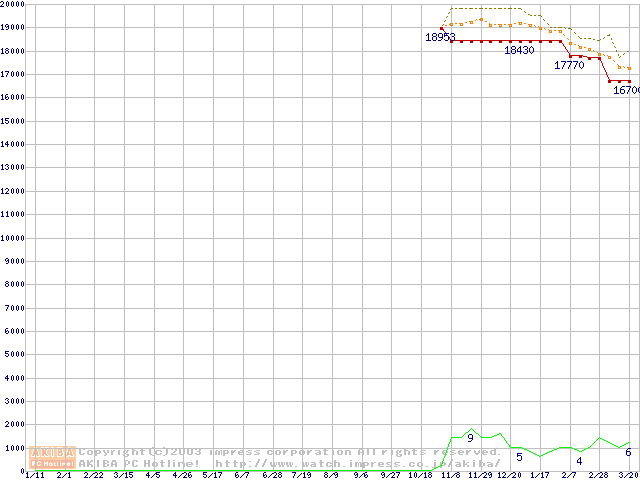Viewport: 640px width, 480px height.
Task: Select the 18430 price data label
Action: tap(518, 50)
